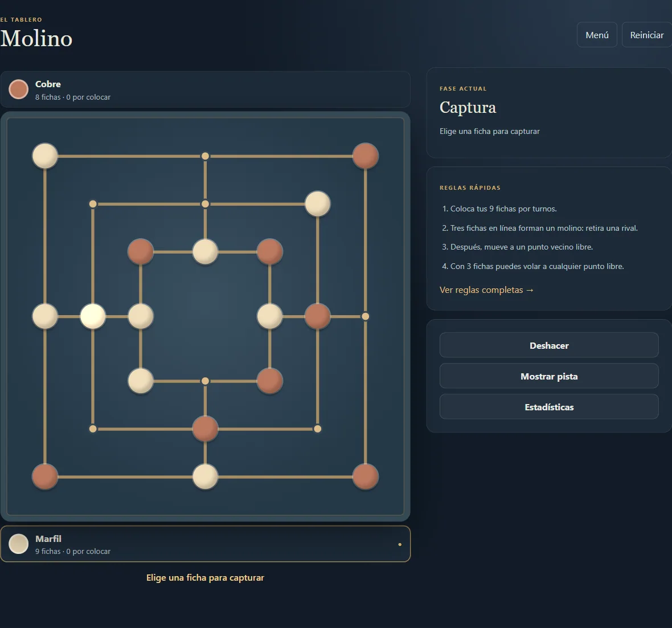Click the empty point at outer square's right midpoint
This screenshot has height=628, width=672.
[x=365, y=317]
